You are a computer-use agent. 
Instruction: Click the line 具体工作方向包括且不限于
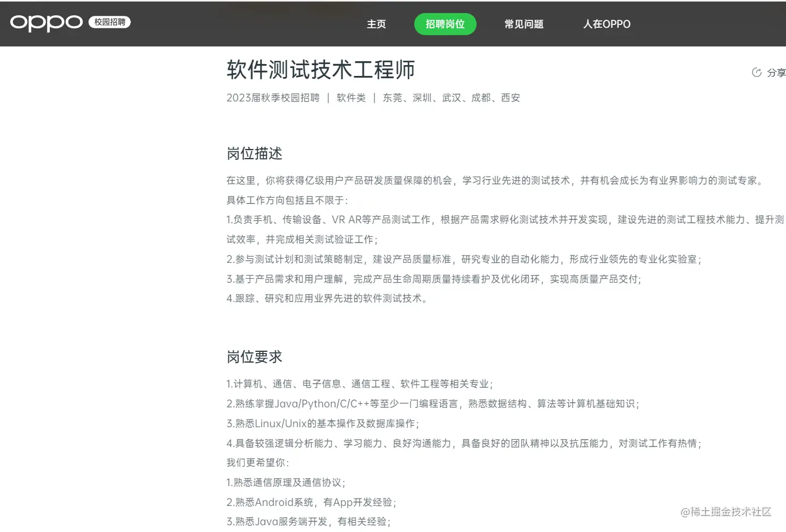pyautogui.click(x=288, y=201)
